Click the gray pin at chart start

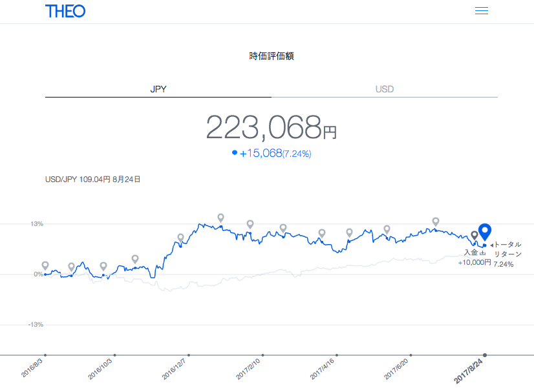pyautogui.click(x=45, y=266)
